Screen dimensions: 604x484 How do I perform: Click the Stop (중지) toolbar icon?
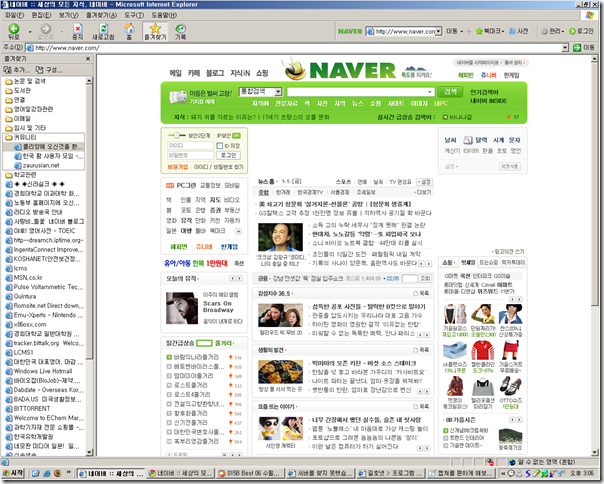78,29
